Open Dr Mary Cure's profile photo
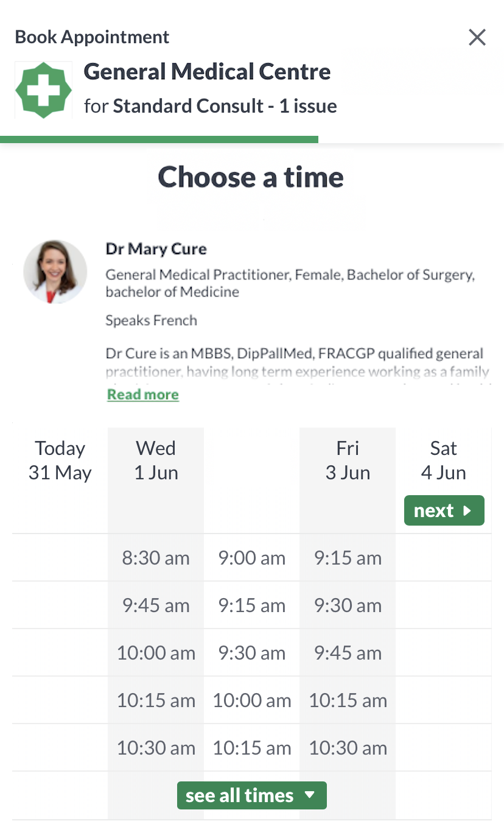The height and width of the screenshot is (821, 504). tap(55, 272)
